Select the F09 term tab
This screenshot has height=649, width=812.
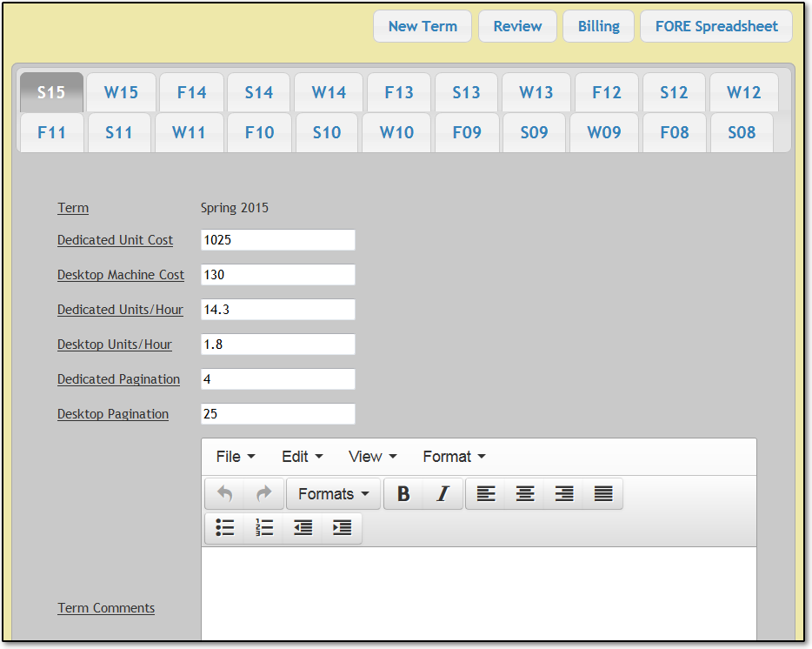click(x=467, y=132)
